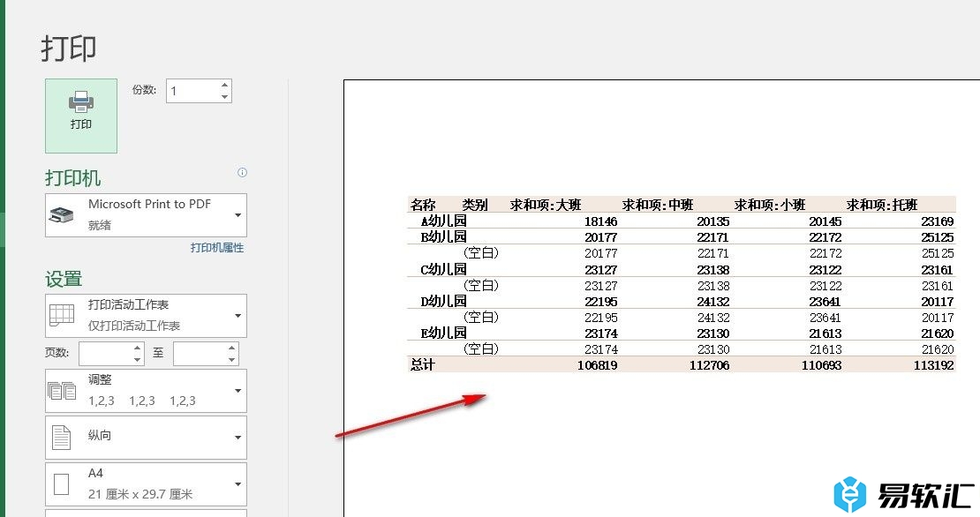Click the A幼儿园 row label

point(444,221)
